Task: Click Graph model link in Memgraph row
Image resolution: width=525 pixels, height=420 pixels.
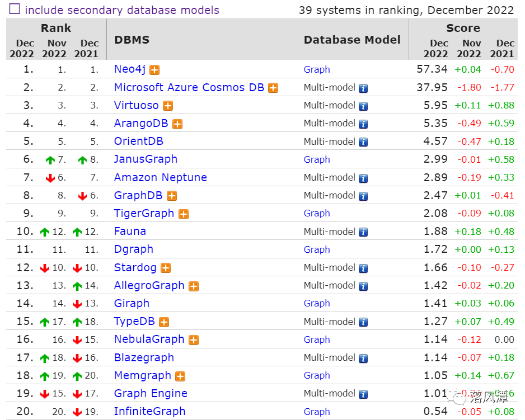Action: (317, 376)
